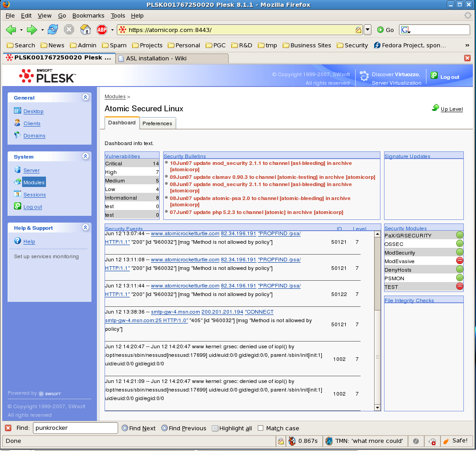Viewport: 476px width, 451px height.
Task: Click the Server icon in System panel
Action: tap(18, 170)
